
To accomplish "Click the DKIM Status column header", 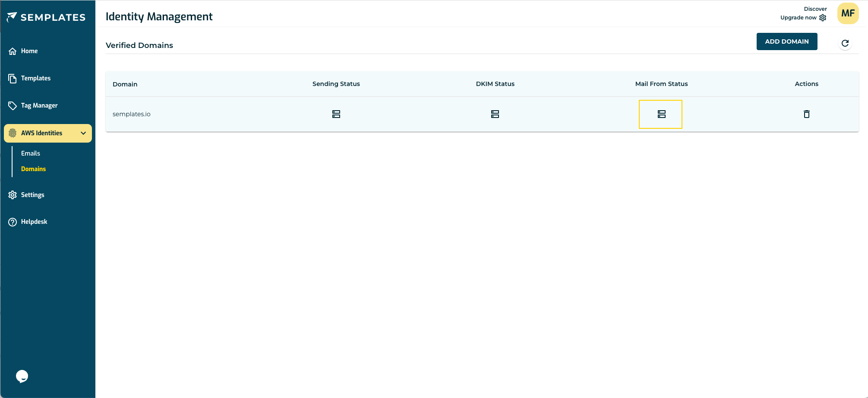I will tap(495, 84).
